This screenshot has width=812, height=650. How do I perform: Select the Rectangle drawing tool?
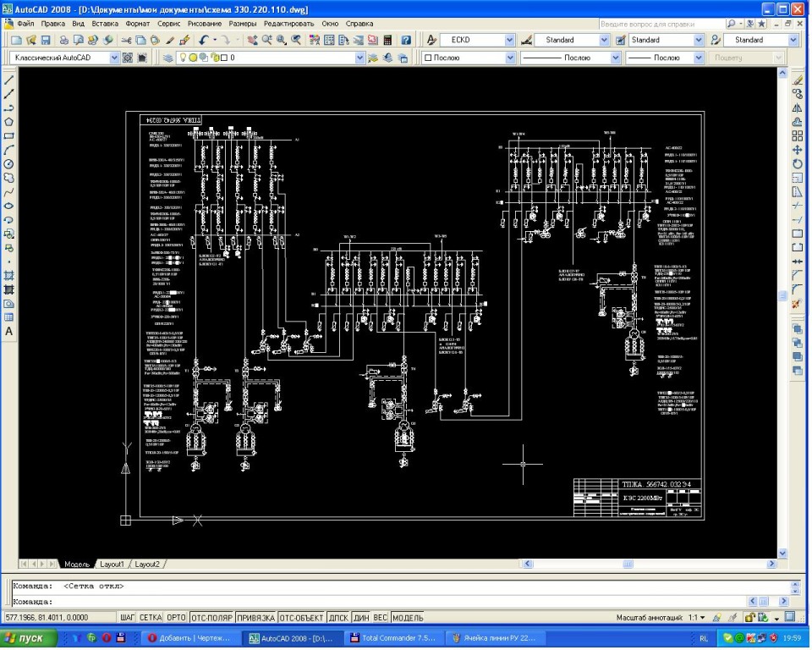(x=8, y=135)
